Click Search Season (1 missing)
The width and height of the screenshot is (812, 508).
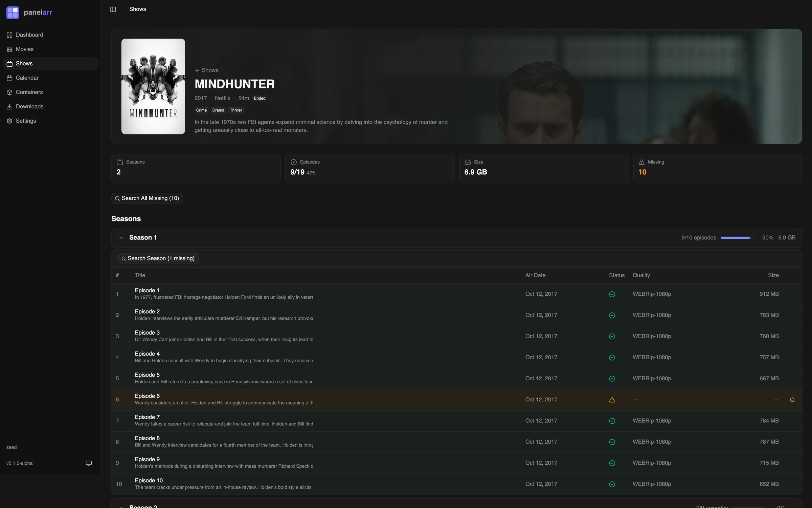tap(158, 258)
